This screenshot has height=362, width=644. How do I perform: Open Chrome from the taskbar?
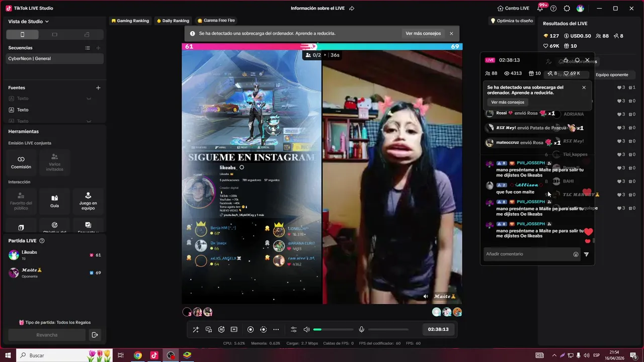click(x=137, y=355)
